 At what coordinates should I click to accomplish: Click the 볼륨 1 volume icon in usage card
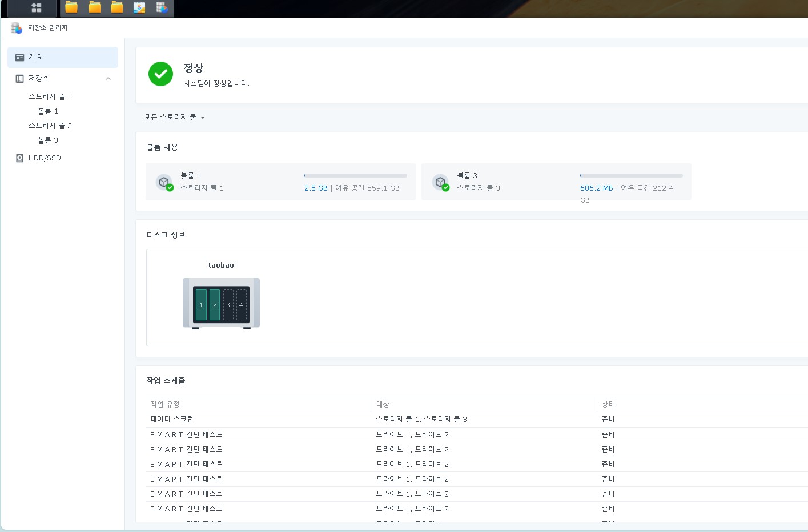164,182
